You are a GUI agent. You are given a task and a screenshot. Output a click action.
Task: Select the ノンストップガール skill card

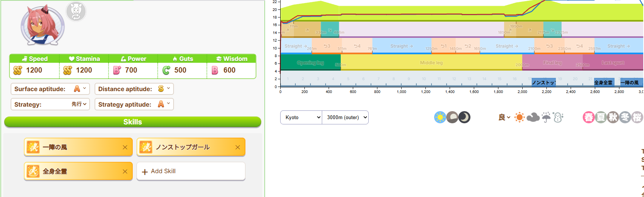pyautogui.click(x=191, y=147)
